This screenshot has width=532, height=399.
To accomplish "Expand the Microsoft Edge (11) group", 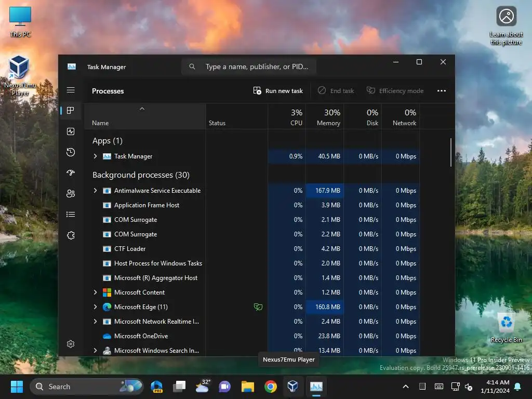I will coord(96,307).
